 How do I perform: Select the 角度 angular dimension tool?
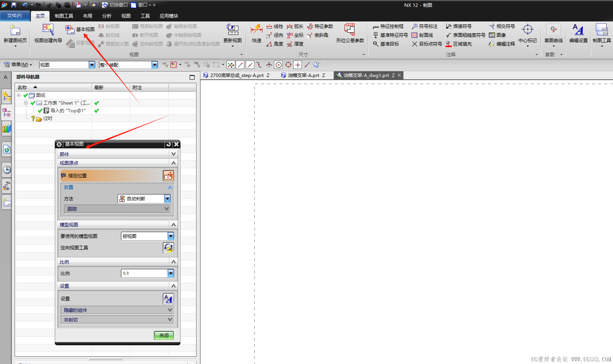click(x=275, y=44)
